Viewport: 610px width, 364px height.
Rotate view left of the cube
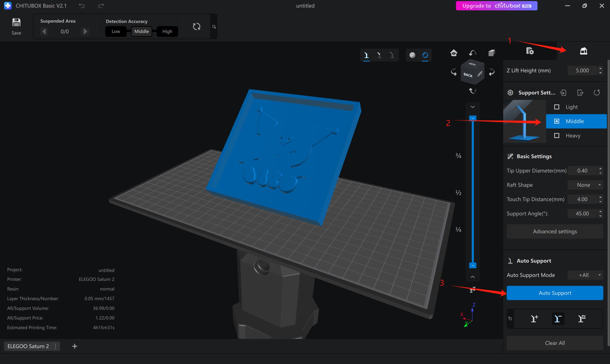click(454, 72)
